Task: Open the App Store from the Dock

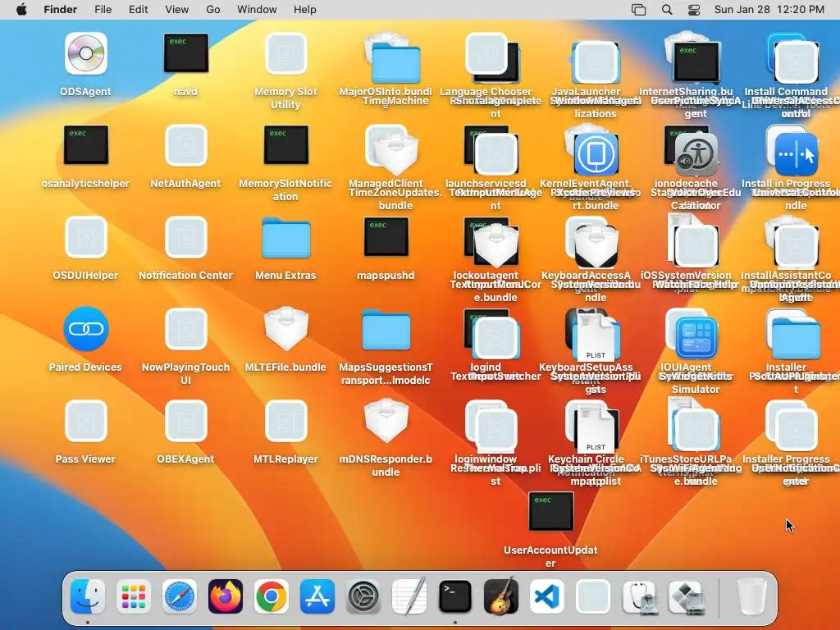Action: coord(317,596)
